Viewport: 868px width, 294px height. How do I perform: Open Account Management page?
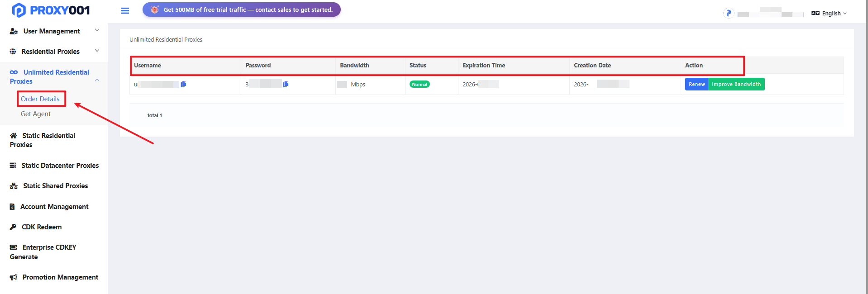54,207
